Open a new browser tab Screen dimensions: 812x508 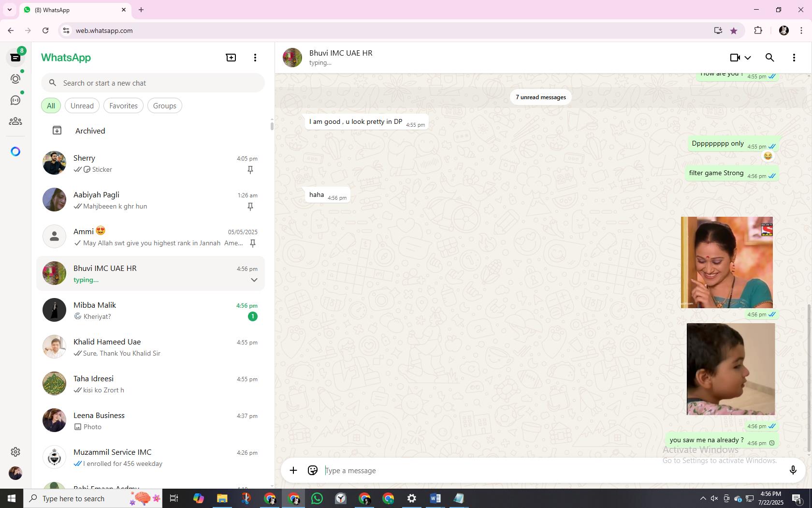(141, 10)
